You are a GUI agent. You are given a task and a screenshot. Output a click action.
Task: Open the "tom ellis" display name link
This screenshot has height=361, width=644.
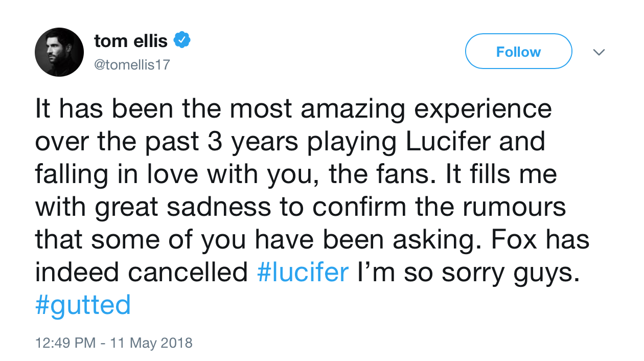(x=131, y=41)
